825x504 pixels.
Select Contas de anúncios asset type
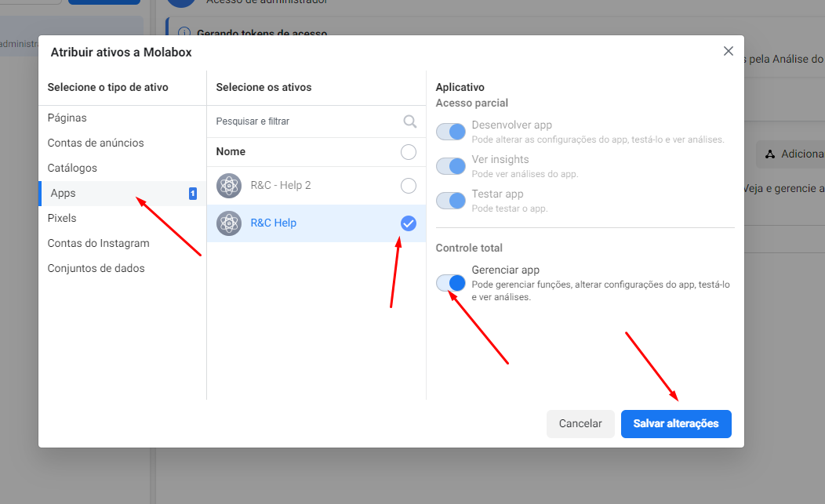(95, 143)
